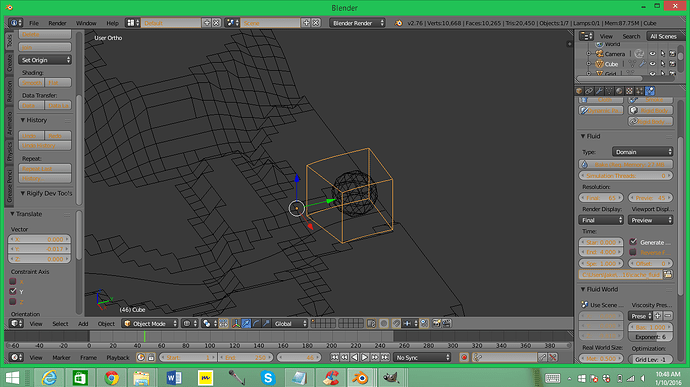The image size is (690, 387).
Task: Open the timeline Playback menu
Action: (117, 358)
